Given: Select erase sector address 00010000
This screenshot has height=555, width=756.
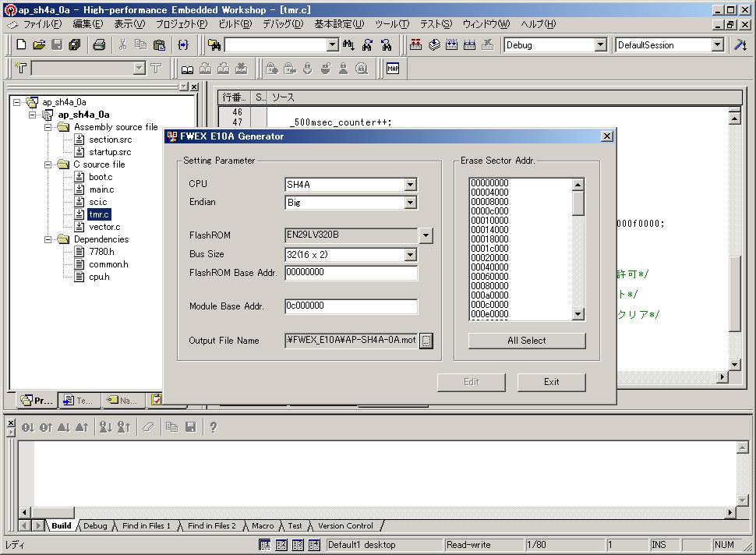Looking at the screenshot, I should (x=489, y=221).
